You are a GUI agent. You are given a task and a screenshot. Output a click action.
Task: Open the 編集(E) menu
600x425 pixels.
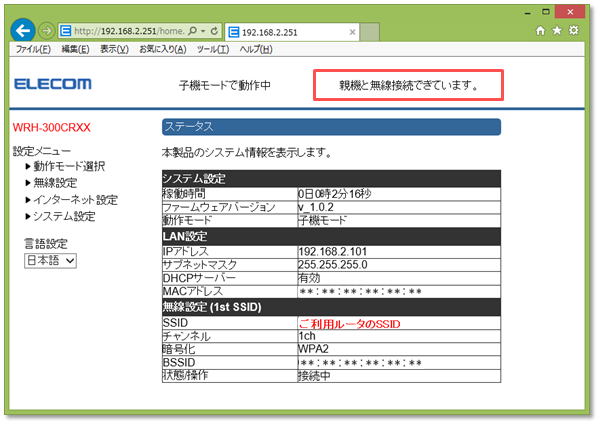pos(75,49)
